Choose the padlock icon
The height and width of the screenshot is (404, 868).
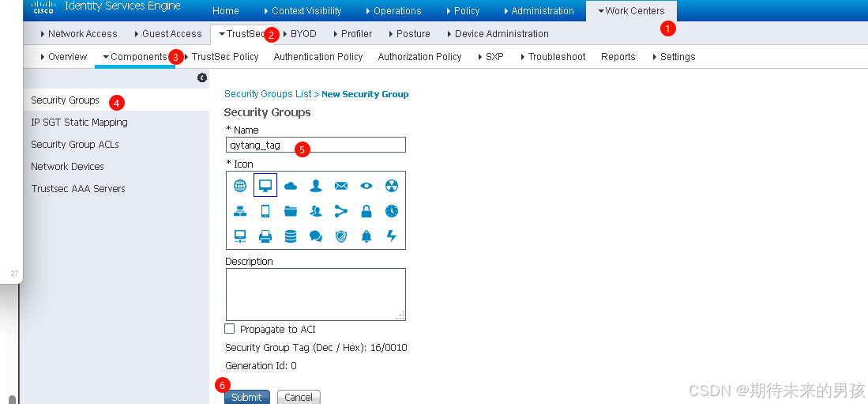tap(366, 211)
